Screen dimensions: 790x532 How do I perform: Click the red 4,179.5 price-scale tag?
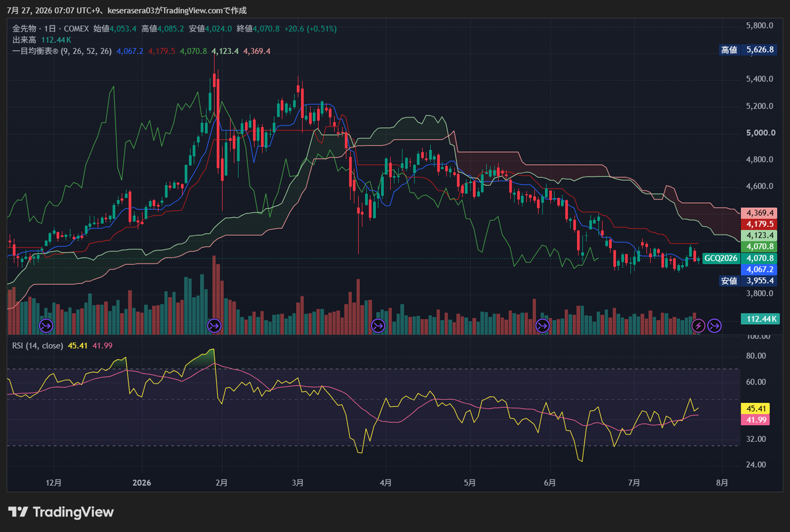click(x=759, y=224)
